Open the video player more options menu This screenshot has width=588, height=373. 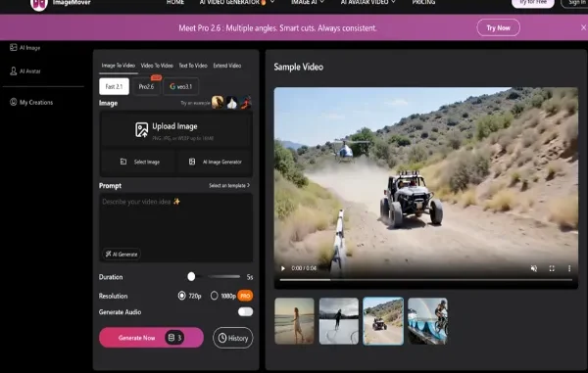(569, 268)
